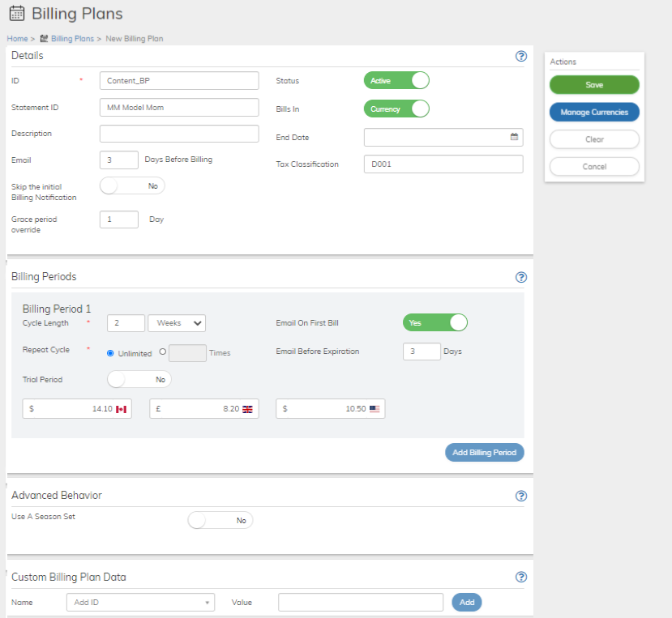Open help for Custom Billing Plan Data
This screenshot has width=672, height=618.
click(x=520, y=577)
